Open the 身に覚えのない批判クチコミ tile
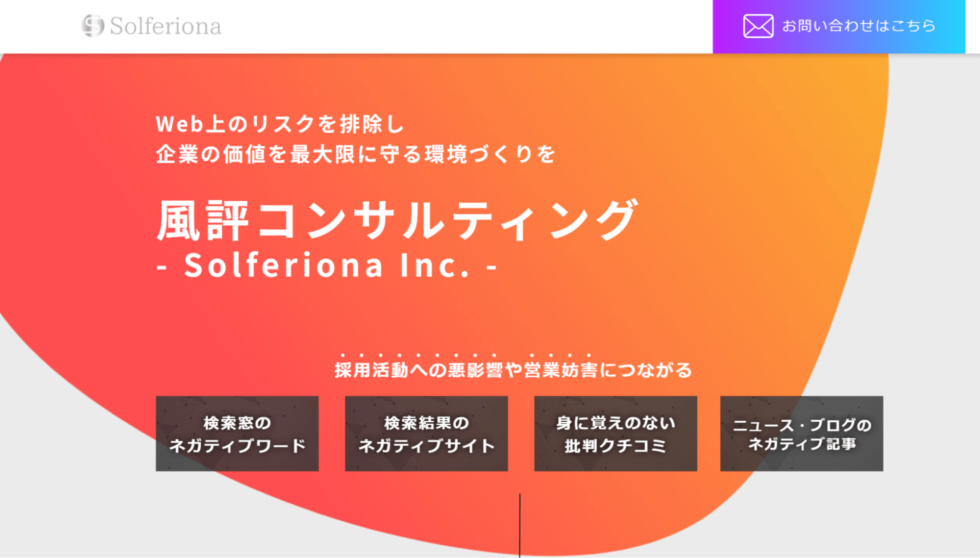 pyautogui.click(x=616, y=433)
